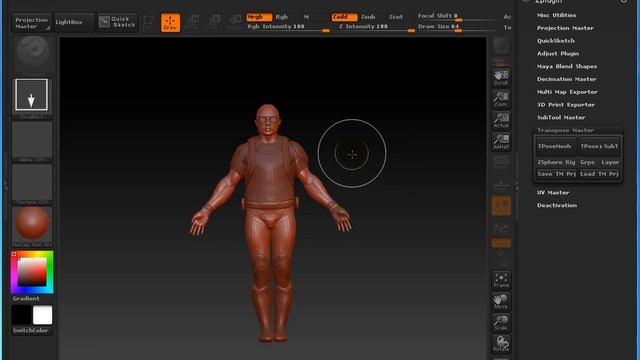Toggle the large orange icon in right shelf

point(501,206)
